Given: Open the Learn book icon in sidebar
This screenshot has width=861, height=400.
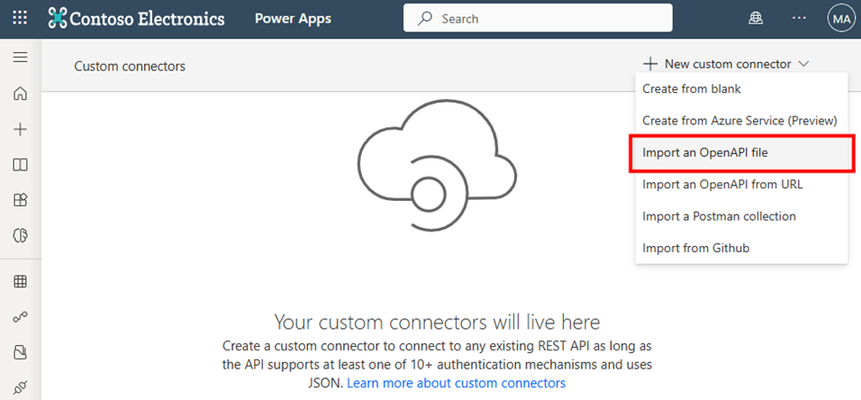Looking at the screenshot, I should [20, 165].
